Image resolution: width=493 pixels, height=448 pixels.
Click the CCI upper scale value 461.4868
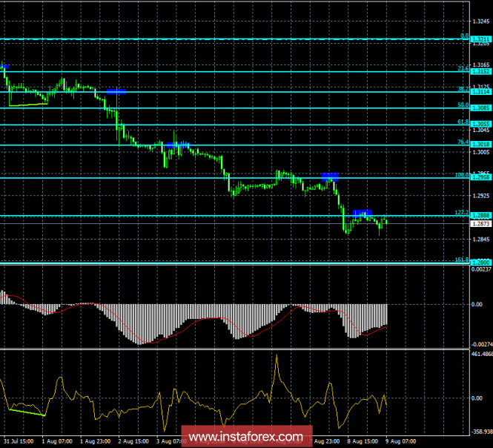[x=482, y=354]
